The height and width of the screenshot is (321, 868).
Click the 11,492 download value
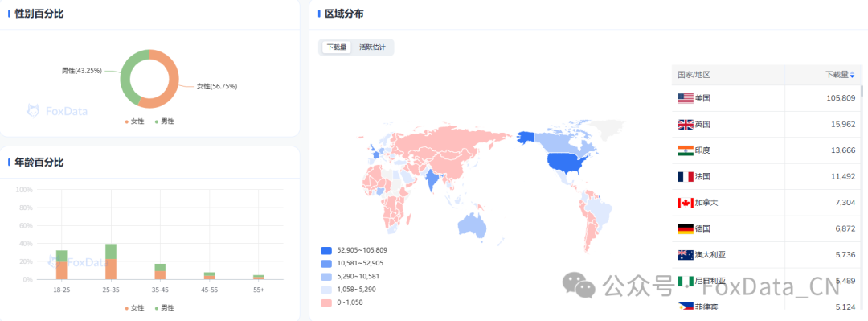click(x=842, y=176)
